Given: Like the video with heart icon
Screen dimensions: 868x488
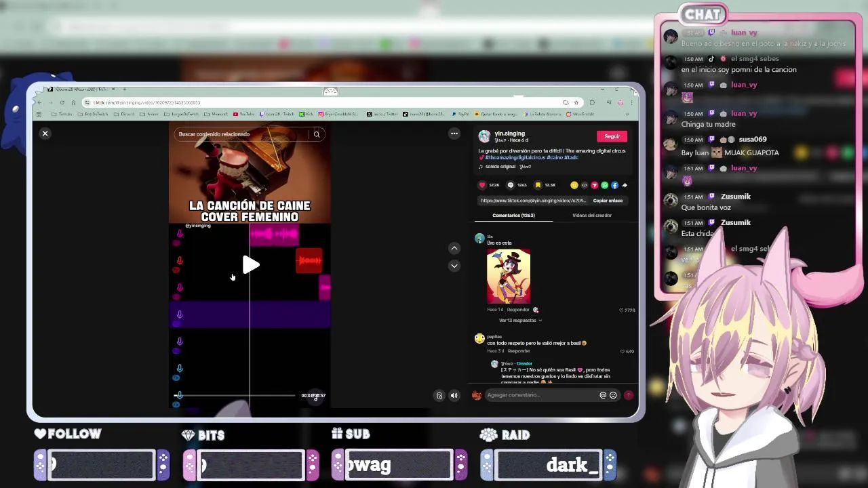Looking at the screenshot, I should pyautogui.click(x=483, y=185).
